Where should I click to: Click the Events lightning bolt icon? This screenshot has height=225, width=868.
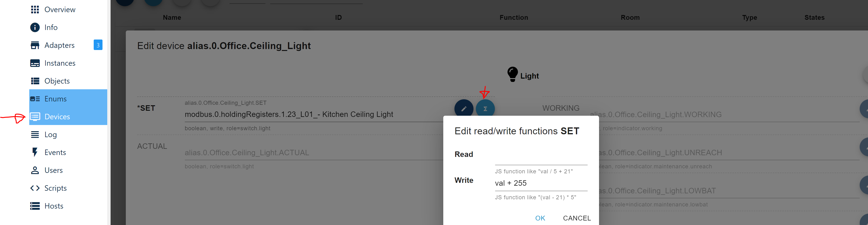pos(35,152)
